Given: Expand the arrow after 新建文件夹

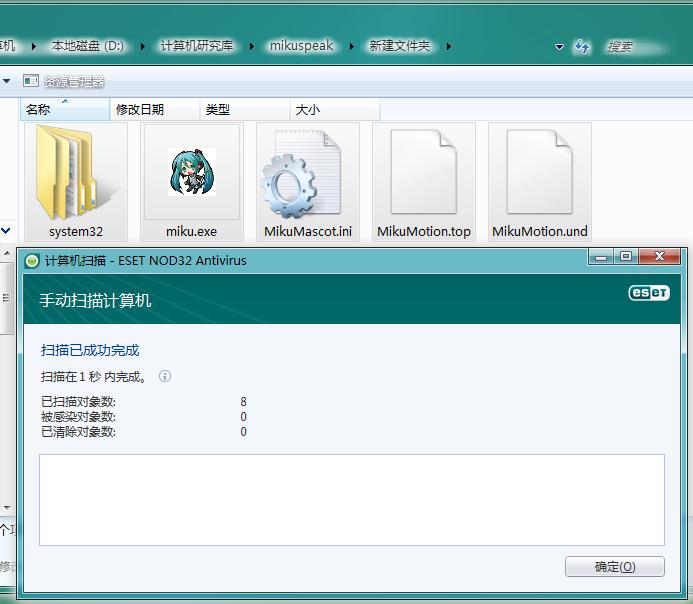Looking at the screenshot, I should [449, 46].
